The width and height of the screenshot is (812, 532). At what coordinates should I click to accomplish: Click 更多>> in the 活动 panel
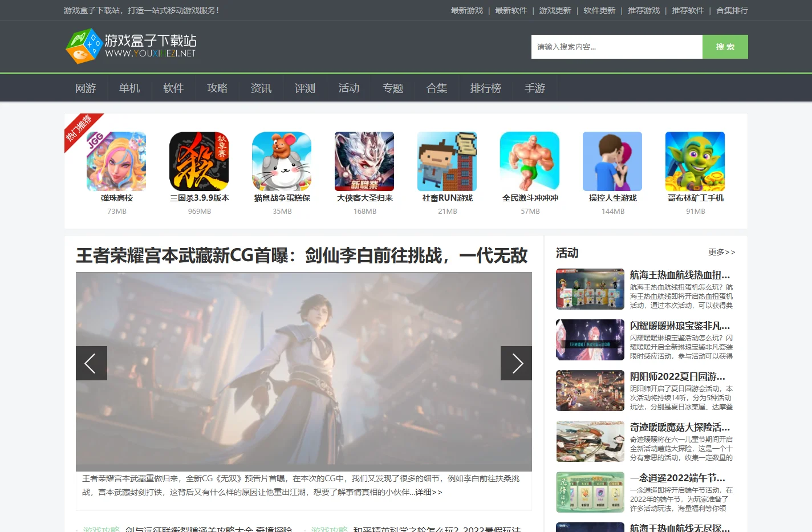click(722, 252)
